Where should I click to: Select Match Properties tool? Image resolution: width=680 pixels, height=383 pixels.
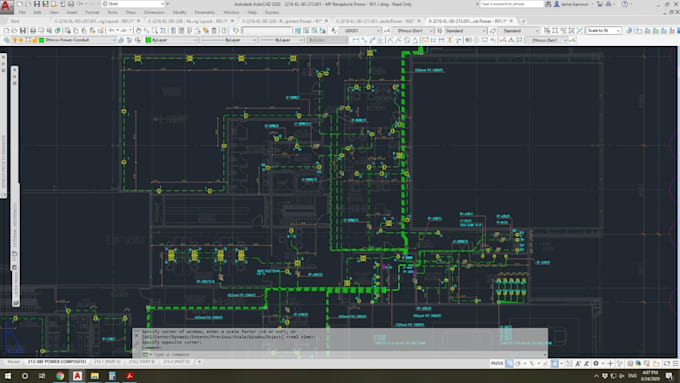pyautogui.click(x=92, y=31)
